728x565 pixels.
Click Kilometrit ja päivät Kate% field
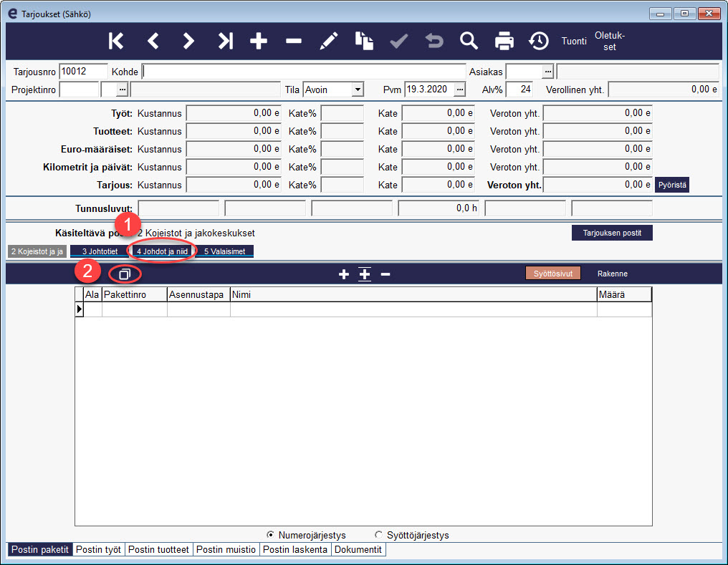click(343, 167)
